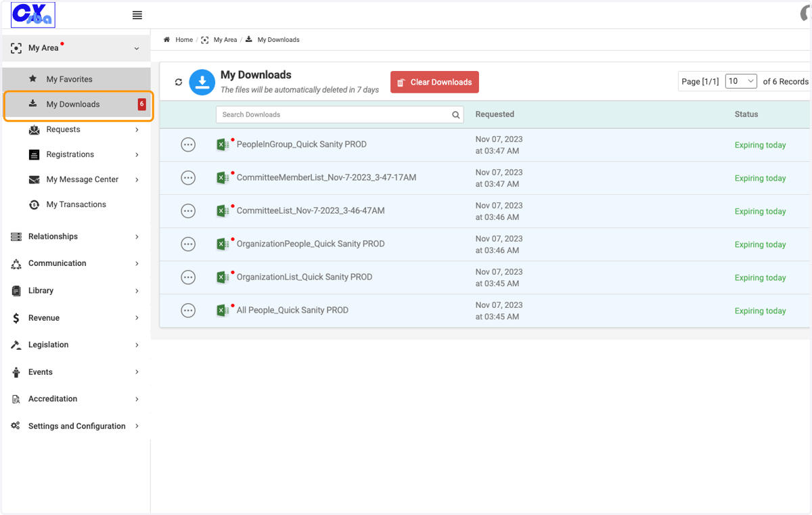The height and width of the screenshot is (515, 812).
Task: Click the refresh downloads icon
Action: [179, 82]
